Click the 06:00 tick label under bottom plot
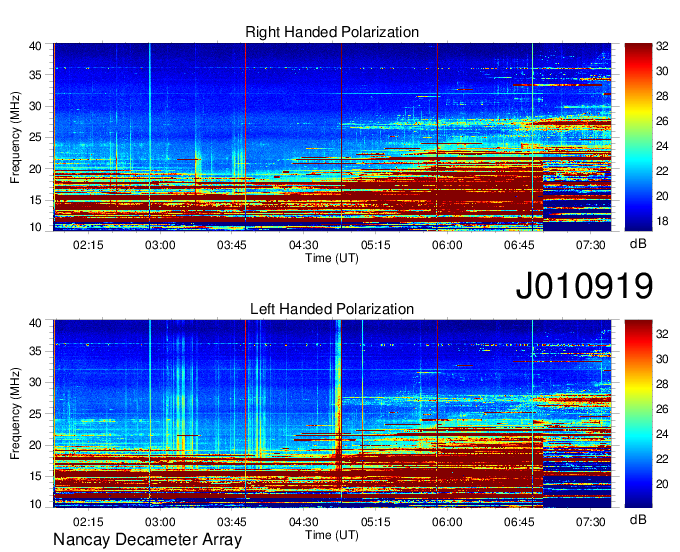 (447, 522)
